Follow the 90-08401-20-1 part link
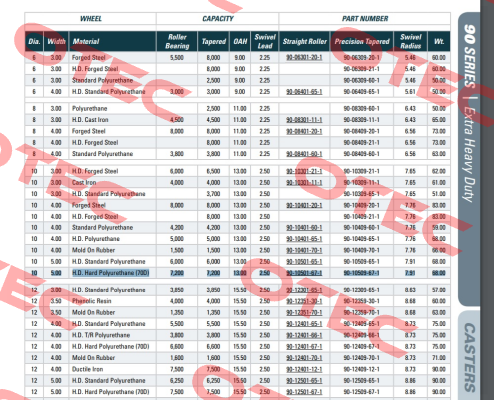494x400 pixels. [304, 131]
